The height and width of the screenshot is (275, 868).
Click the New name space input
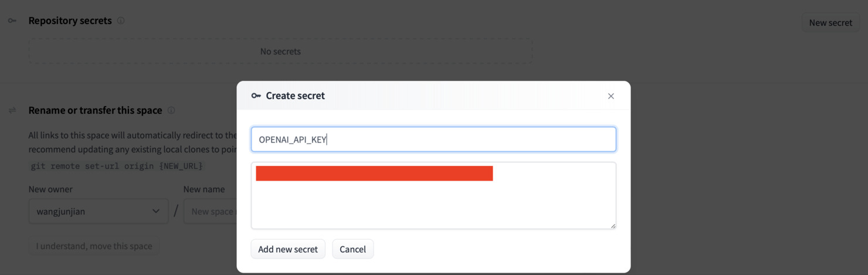[x=210, y=211]
